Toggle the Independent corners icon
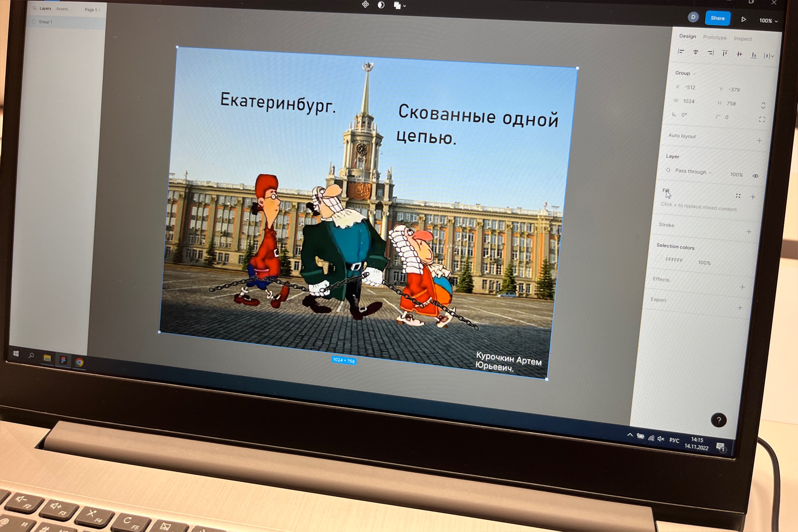The image size is (798, 532). pyautogui.click(x=762, y=119)
